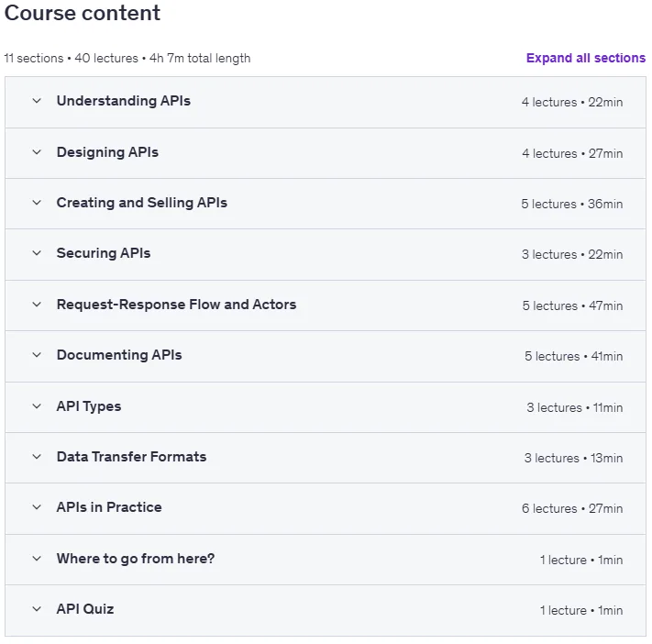Expand the Designing APIs chevron
The height and width of the screenshot is (644, 652).
[x=37, y=152]
